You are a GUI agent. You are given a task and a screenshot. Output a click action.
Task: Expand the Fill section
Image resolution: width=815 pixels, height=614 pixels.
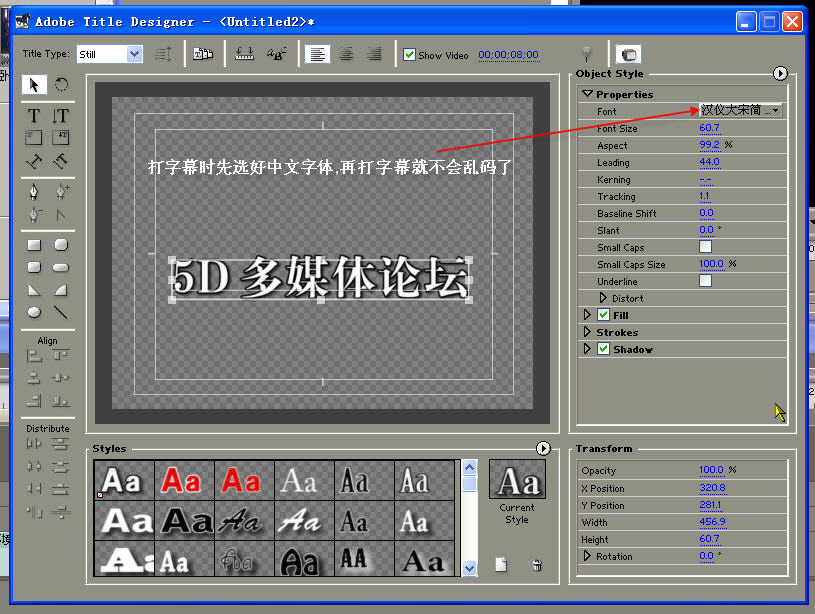click(587, 315)
